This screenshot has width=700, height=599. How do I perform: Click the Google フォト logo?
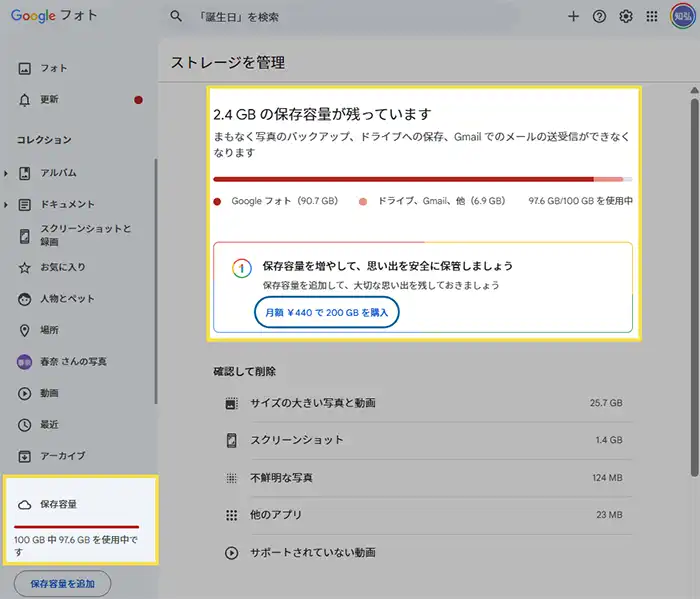(54, 16)
